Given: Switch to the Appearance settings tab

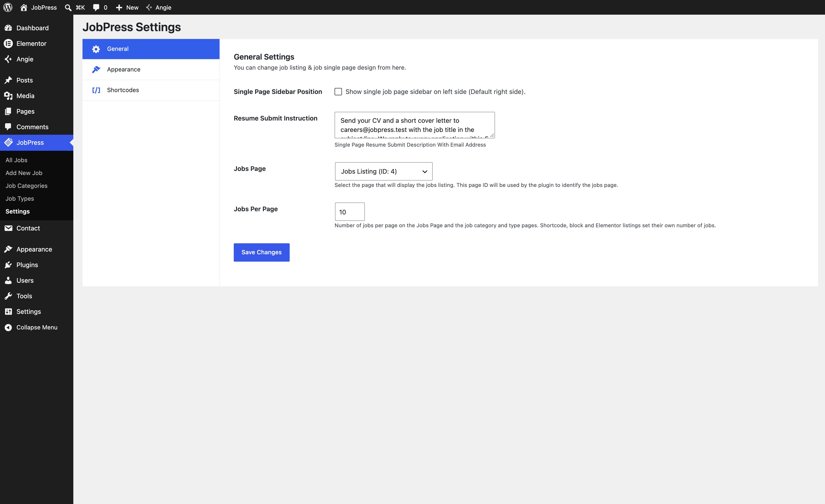Looking at the screenshot, I should [151, 70].
